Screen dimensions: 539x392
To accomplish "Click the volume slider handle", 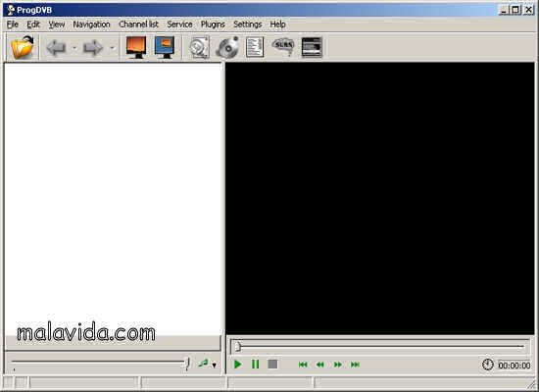I will [187, 363].
